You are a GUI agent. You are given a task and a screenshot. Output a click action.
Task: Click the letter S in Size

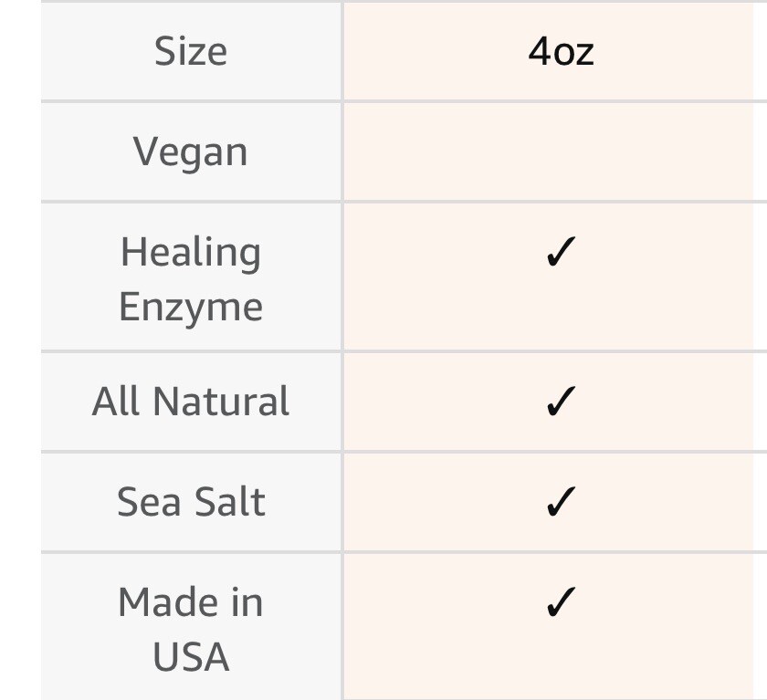(164, 51)
